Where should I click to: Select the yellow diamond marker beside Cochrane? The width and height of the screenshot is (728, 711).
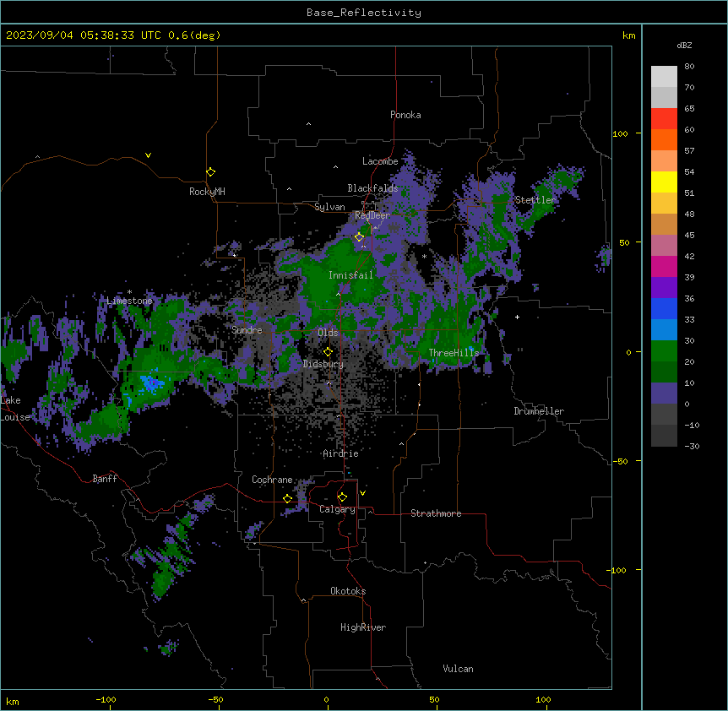287,498
